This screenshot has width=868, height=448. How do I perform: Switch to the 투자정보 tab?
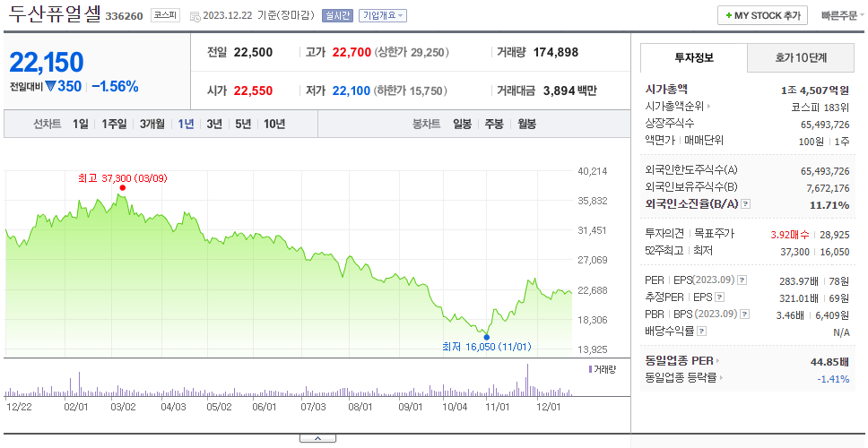pyautogui.click(x=694, y=57)
